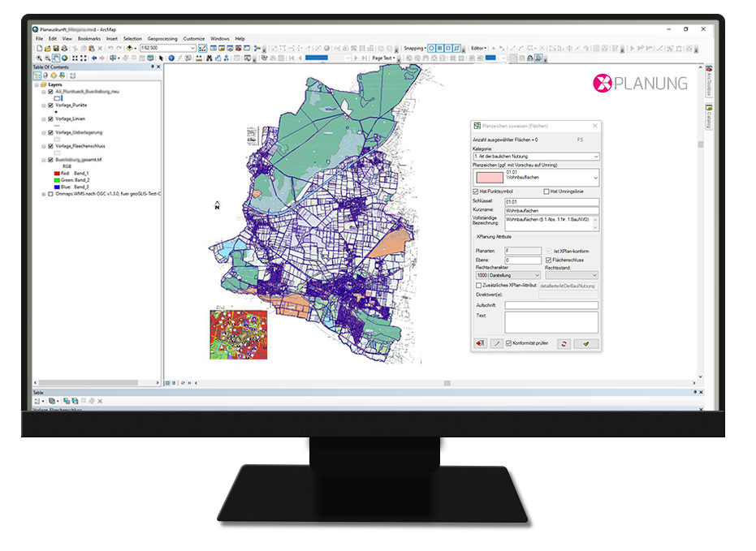This screenshot has width=756, height=551.
Task: Open the map scale dropdown
Action: coord(192,49)
